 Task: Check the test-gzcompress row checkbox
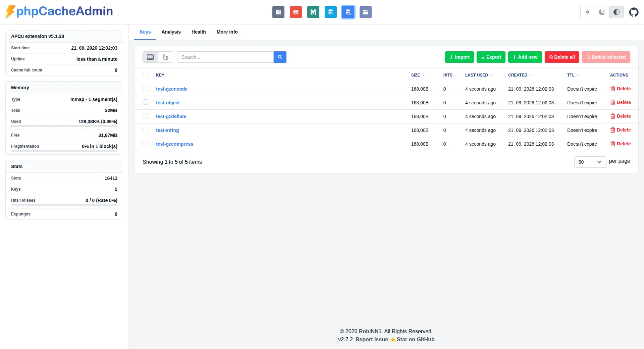(145, 143)
